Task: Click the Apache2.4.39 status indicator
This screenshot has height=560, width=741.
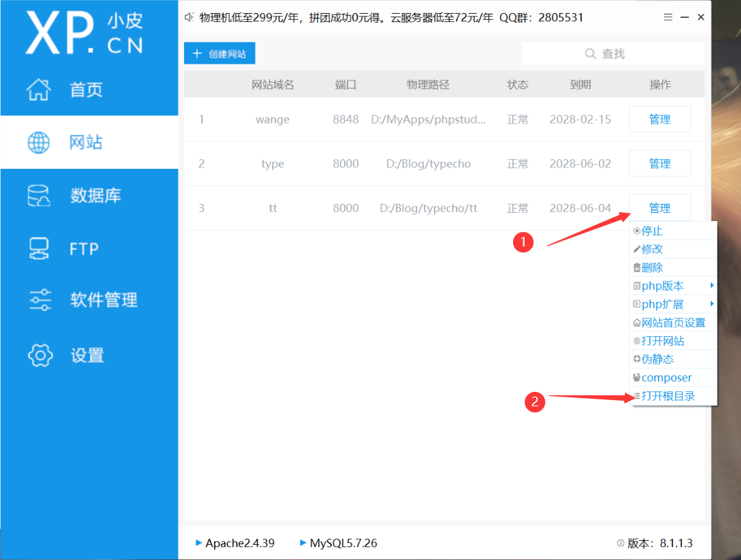Action: tap(235, 543)
